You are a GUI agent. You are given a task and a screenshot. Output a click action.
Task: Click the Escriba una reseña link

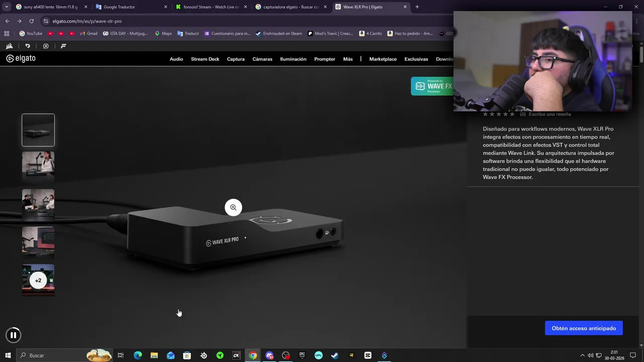(x=549, y=114)
